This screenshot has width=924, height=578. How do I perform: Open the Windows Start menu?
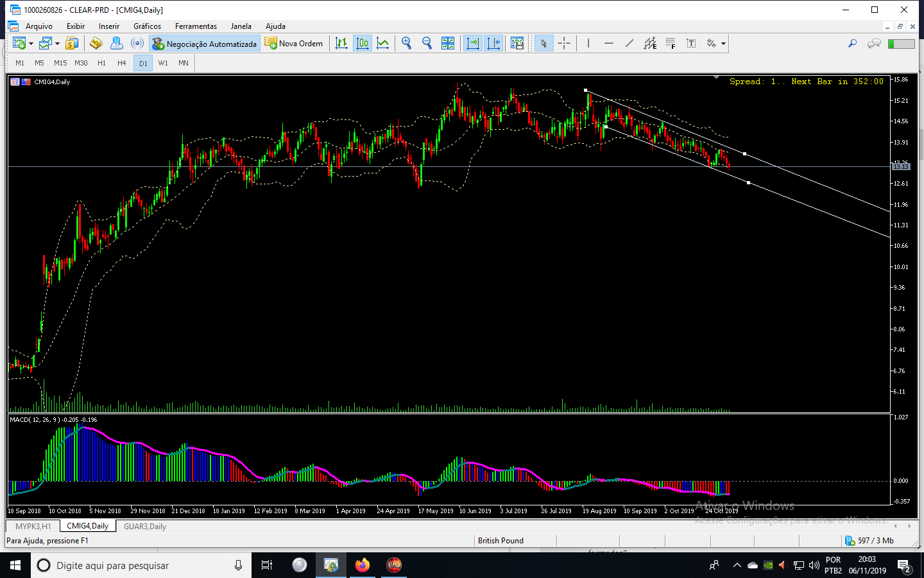tap(15, 565)
